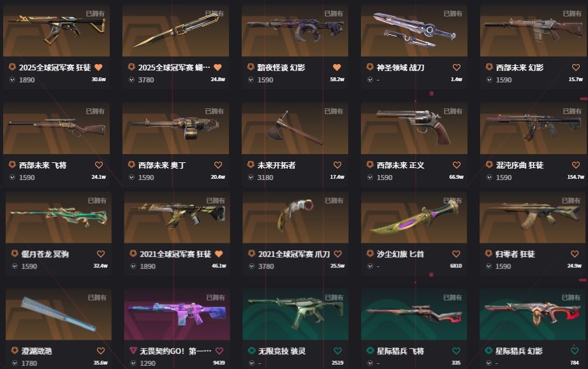
Task: Favorite 星际猎兵 飞将 with green heart
Action: coord(456,351)
